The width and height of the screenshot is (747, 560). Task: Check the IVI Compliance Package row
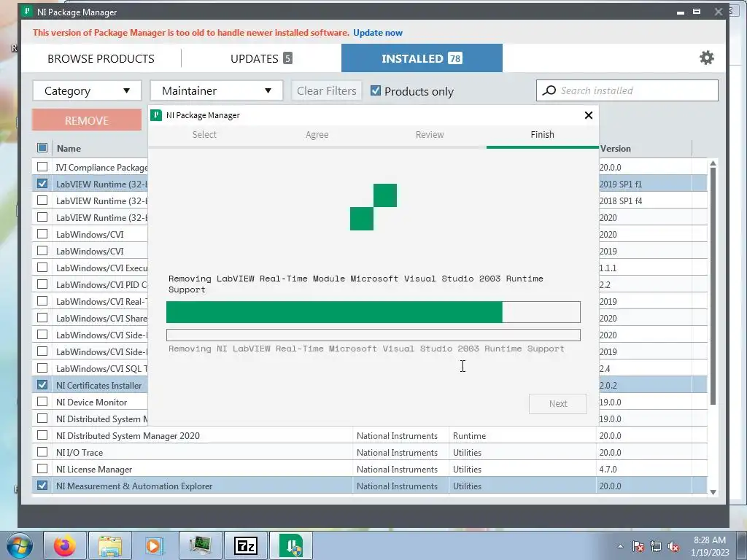(42, 167)
